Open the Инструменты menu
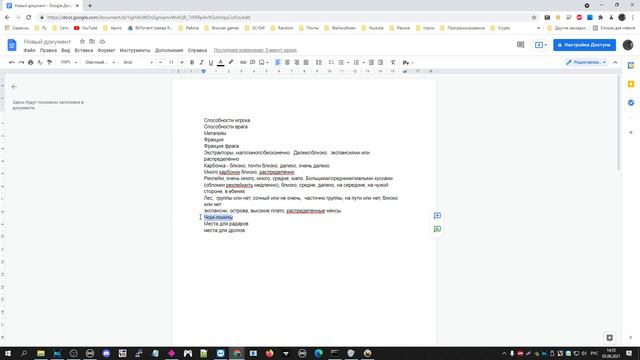 (135, 50)
